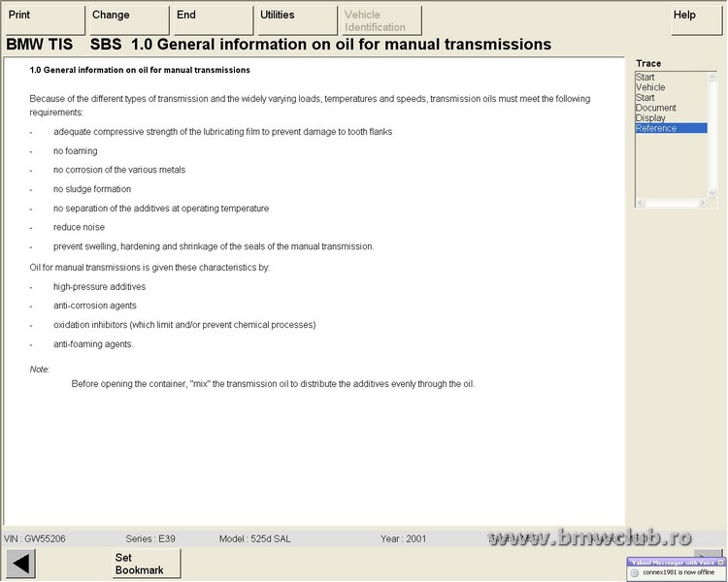Click the Trace list scroll right arrow
This screenshot has width=728, height=582.
[702, 203]
